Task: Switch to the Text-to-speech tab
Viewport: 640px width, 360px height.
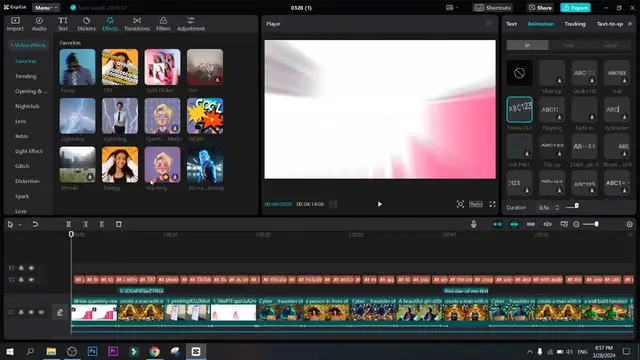Action: (x=609, y=24)
